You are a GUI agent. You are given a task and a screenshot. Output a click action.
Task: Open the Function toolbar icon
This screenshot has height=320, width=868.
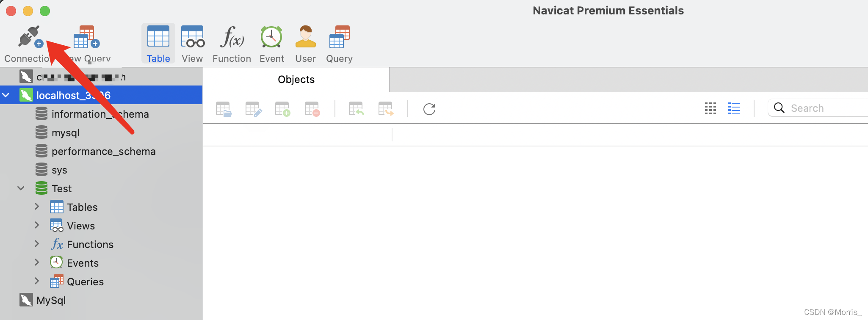pyautogui.click(x=232, y=37)
